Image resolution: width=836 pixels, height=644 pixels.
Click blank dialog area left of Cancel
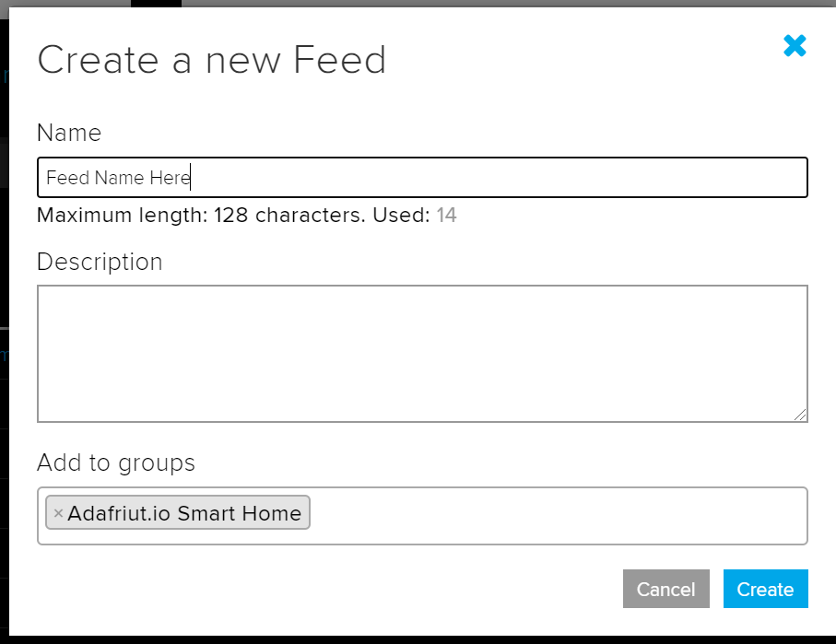click(369, 590)
